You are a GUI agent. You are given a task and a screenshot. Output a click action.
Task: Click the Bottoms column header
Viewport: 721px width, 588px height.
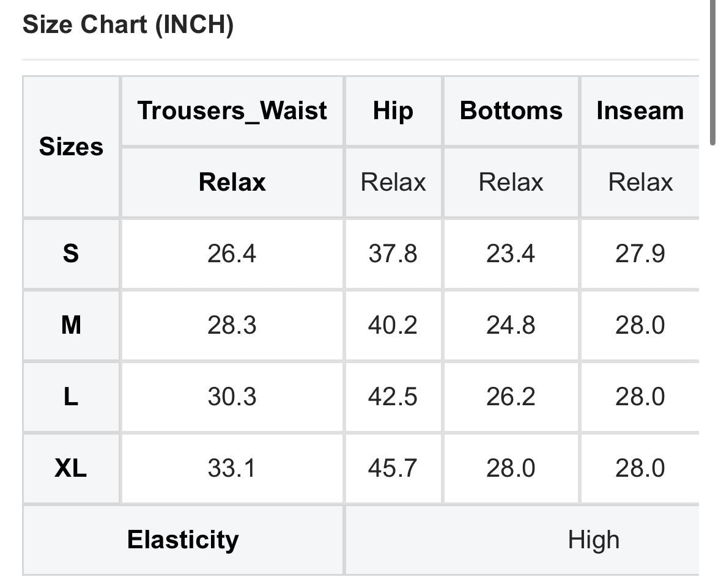[511, 111]
